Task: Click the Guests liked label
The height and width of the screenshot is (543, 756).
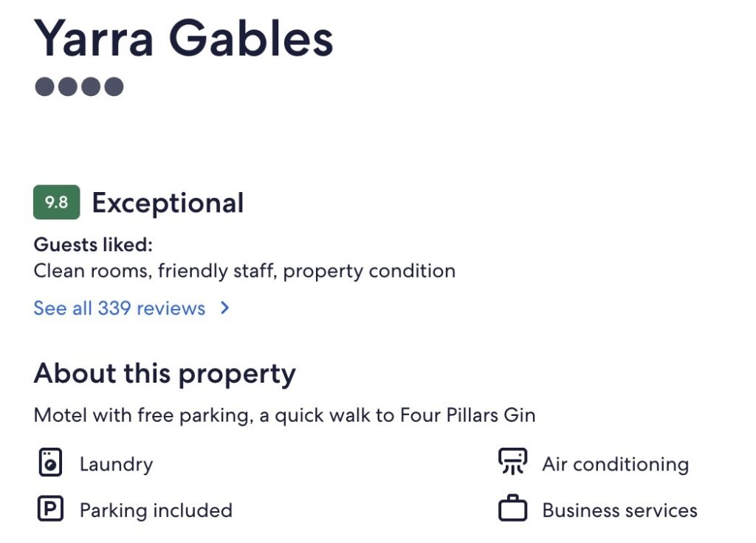Action: tap(93, 245)
